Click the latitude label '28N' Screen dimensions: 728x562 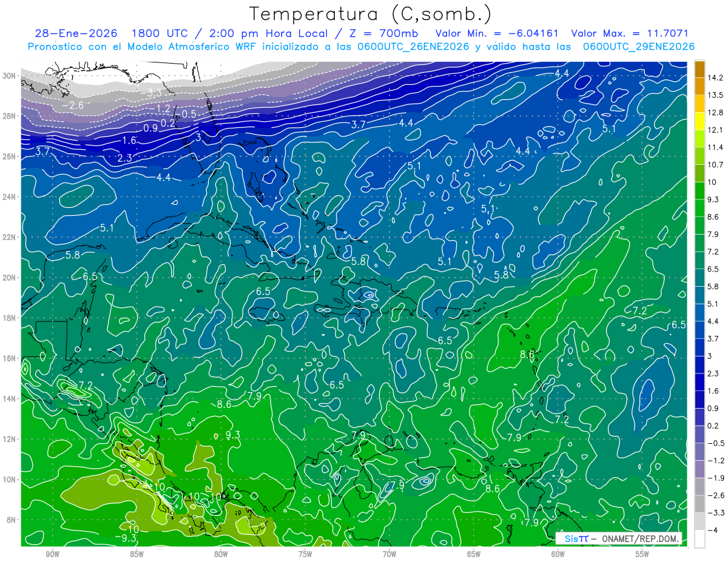coord(10,116)
